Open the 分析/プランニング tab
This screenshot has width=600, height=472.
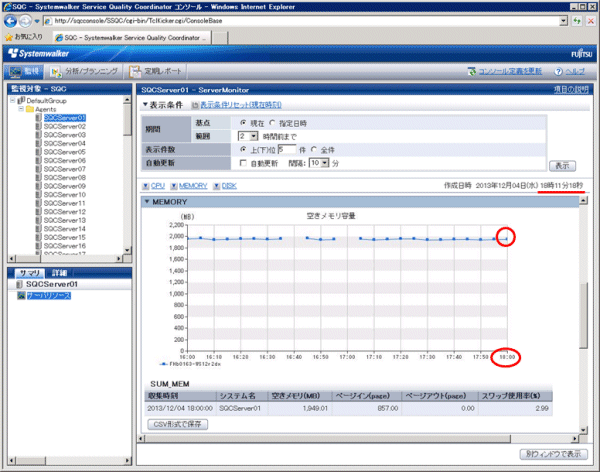point(84,71)
